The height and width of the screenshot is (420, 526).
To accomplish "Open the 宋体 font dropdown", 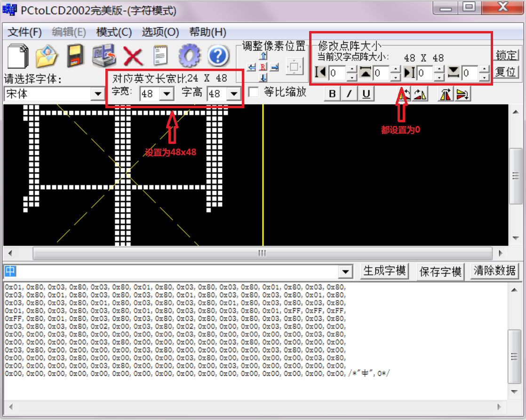I will pyautogui.click(x=98, y=94).
